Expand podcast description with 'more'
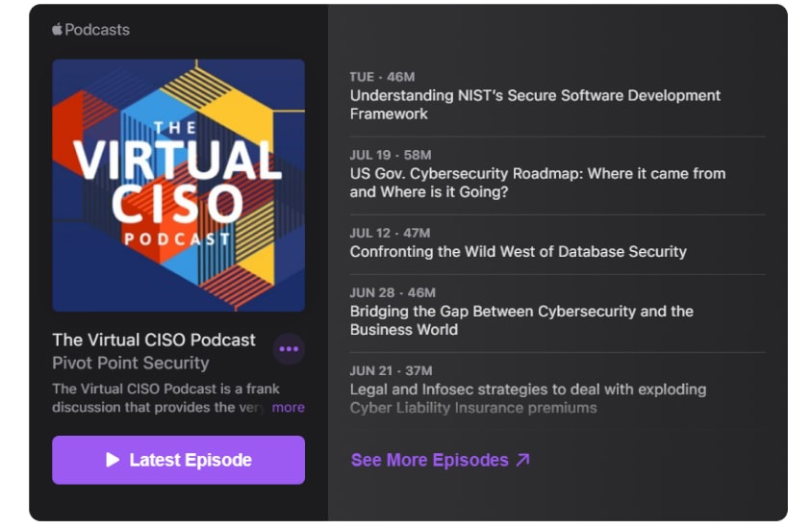 288,408
